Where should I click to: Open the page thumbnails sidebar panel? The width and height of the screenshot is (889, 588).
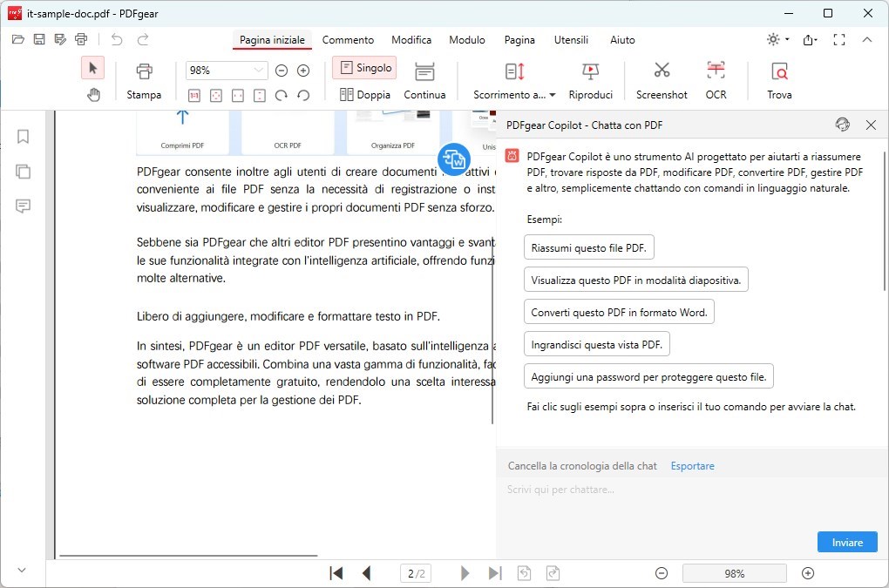23,171
